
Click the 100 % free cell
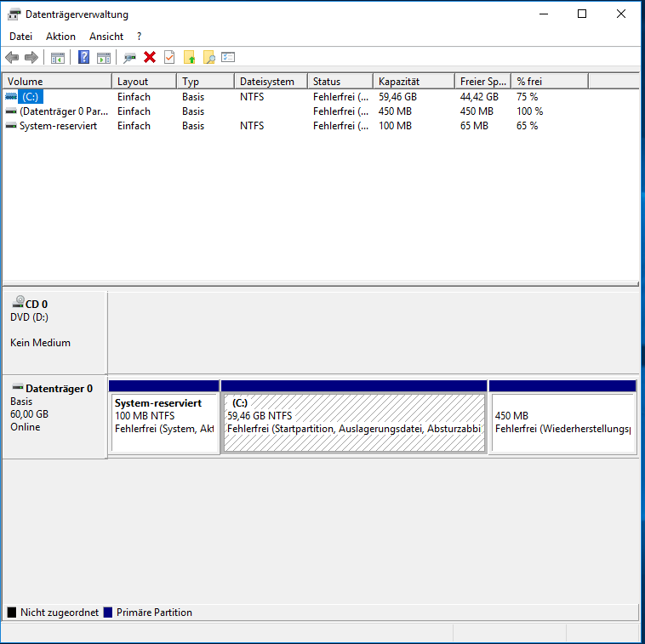point(530,111)
